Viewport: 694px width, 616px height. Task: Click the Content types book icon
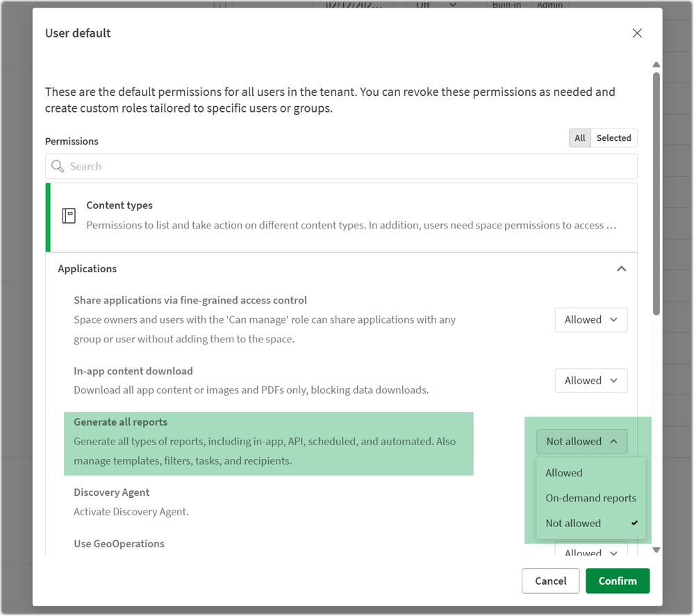point(69,215)
